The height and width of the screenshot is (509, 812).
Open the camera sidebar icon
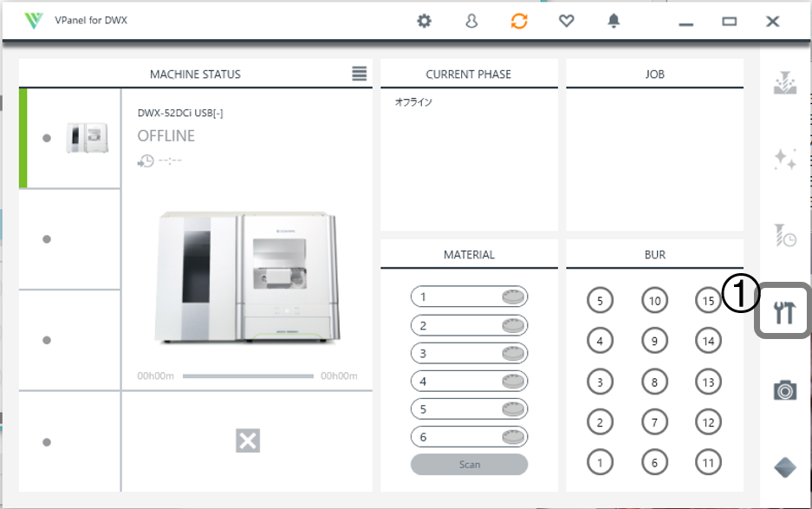[785, 390]
